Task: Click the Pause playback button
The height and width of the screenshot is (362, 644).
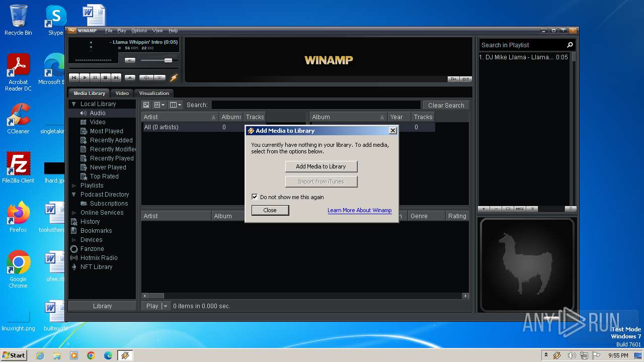Action: (x=95, y=77)
